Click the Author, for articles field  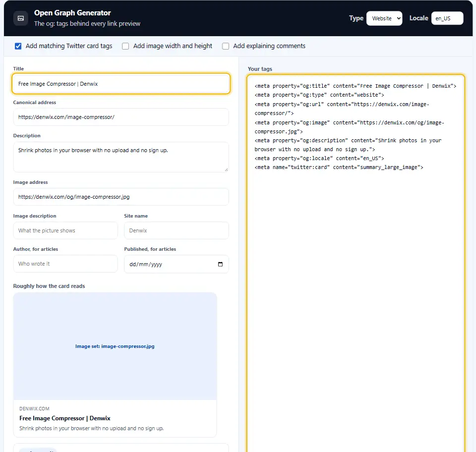[x=65, y=264]
